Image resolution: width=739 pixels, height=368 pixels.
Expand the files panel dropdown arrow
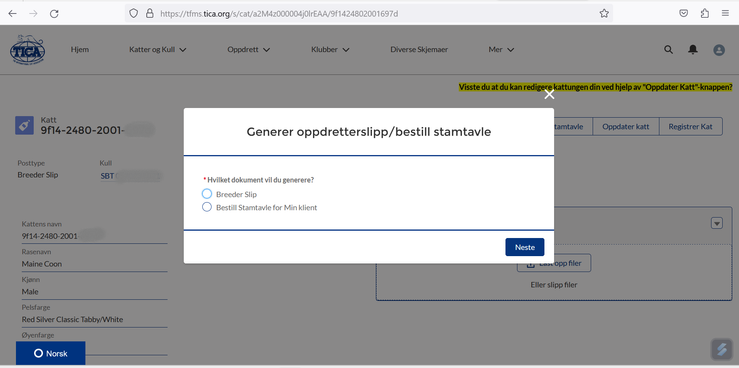(716, 223)
